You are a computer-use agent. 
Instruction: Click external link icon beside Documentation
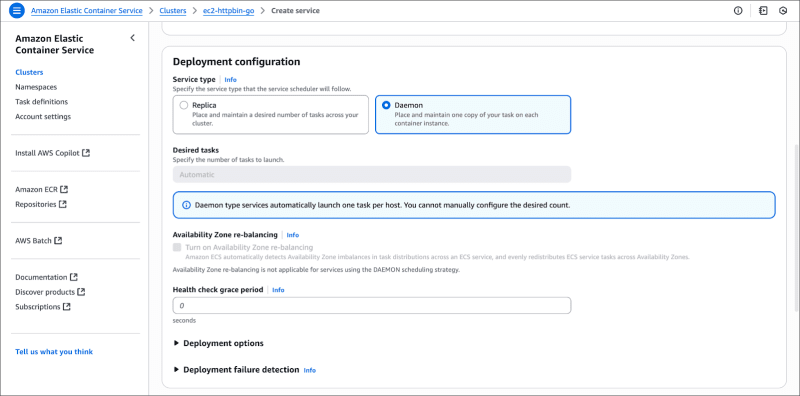click(x=74, y=277)
